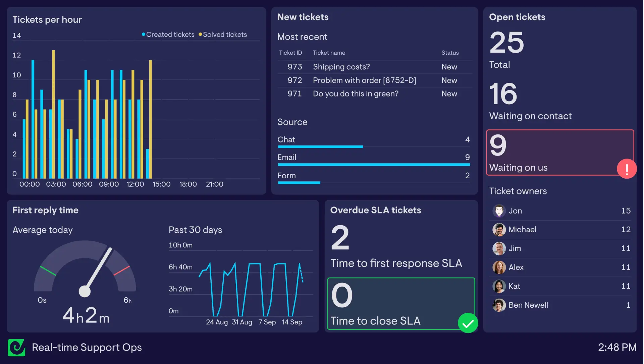Toggle the Solved tickets legend dot
644x364 pixels.
pos(200,35)
